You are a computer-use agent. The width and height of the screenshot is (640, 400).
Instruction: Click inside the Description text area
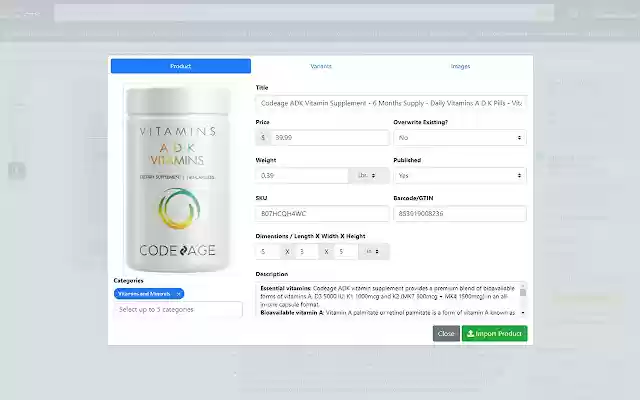click(x=387, y=300)
